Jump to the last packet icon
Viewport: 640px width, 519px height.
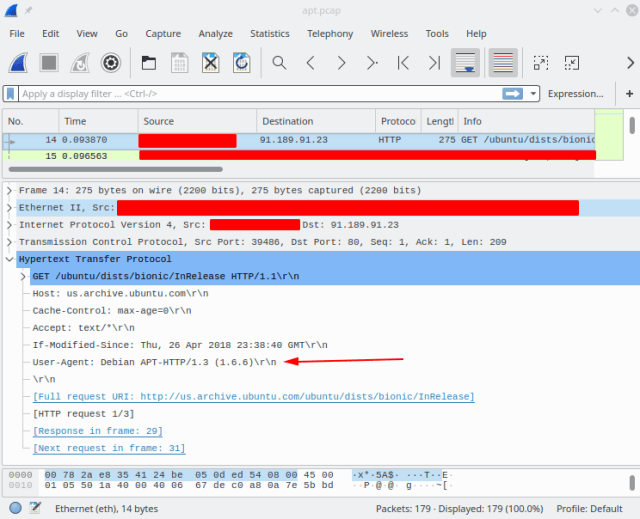click(433, 63)
